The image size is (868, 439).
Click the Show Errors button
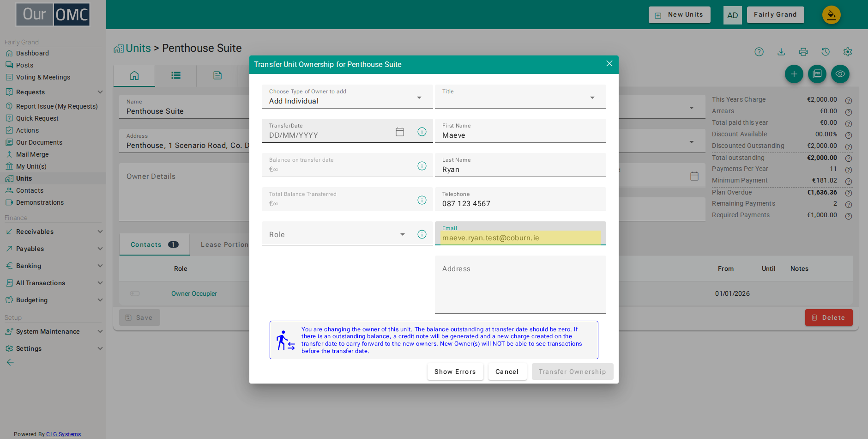tap(455, 372)
